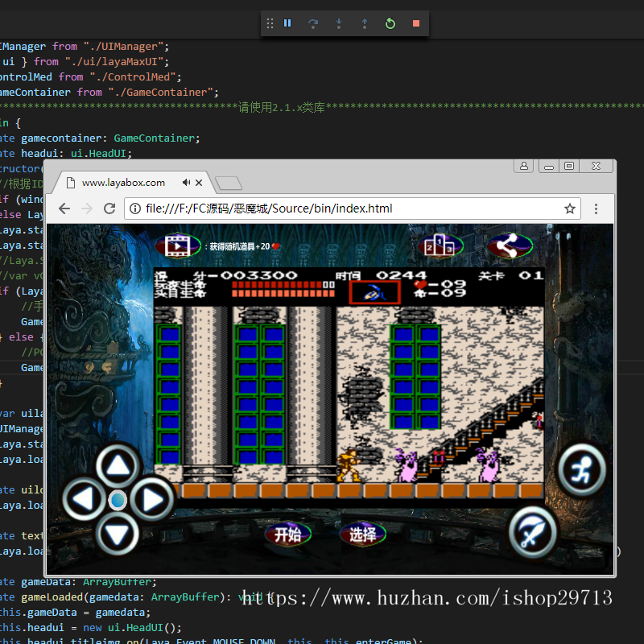Click the browser profile user icon
The height and width of the screenshot is (644, 644).
pyautogui.click(x=524, y=166)
